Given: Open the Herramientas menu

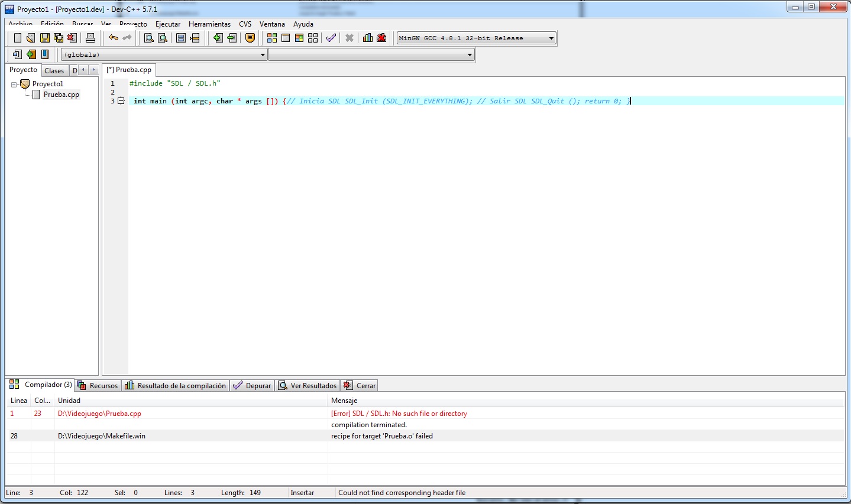Looking at the screenshot, I should point(209,24).
